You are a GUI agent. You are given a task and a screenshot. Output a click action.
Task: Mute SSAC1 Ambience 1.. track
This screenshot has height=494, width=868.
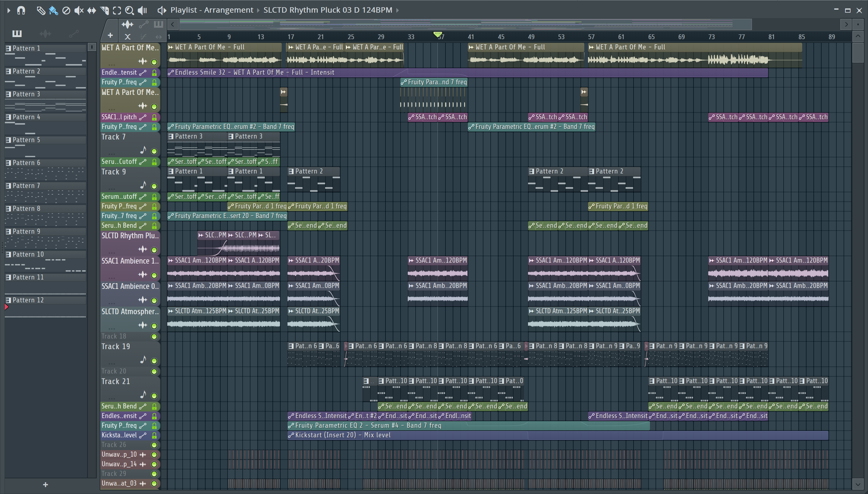[x=154, y=275]
